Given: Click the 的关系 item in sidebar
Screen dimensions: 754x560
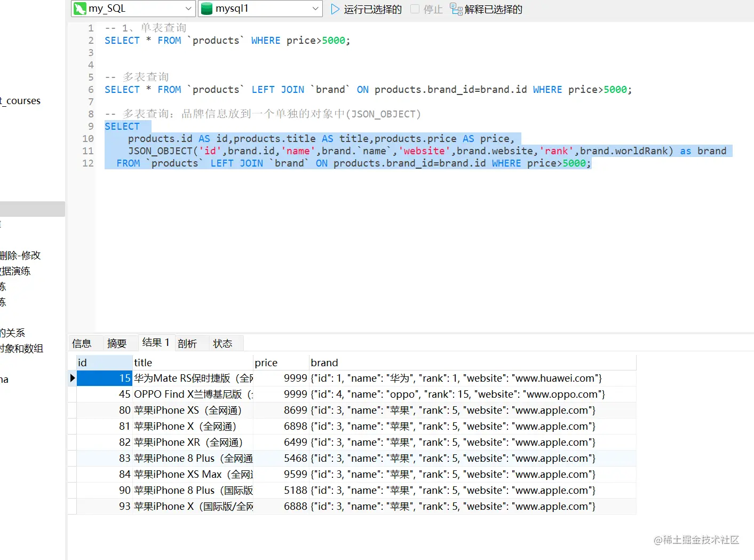Looking at the screenshot, I should 12,333.
